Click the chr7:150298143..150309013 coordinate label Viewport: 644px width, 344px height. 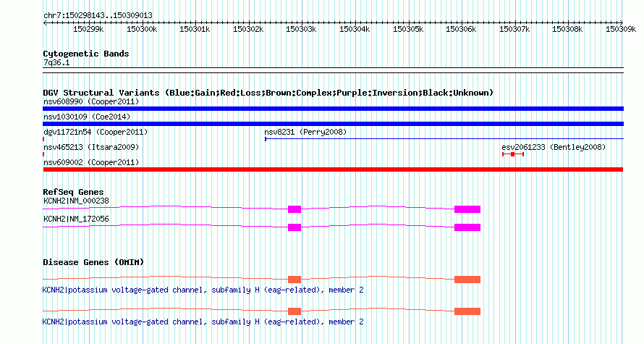[98, 16]
